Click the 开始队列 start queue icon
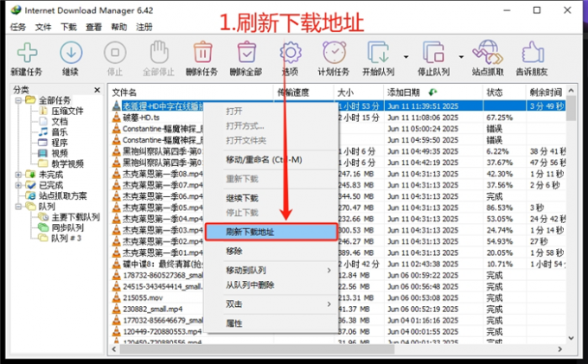The image size is (588, 364). tap(379, 53)
